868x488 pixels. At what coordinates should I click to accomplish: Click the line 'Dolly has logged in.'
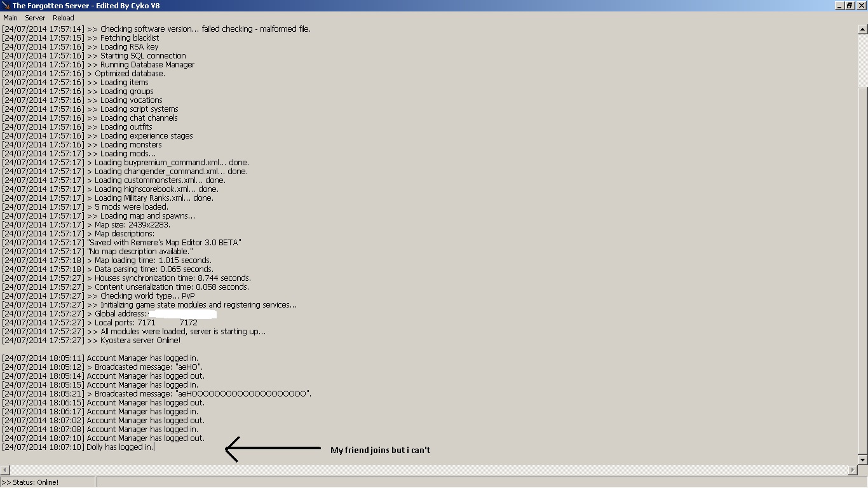click(x=78, y=447)
